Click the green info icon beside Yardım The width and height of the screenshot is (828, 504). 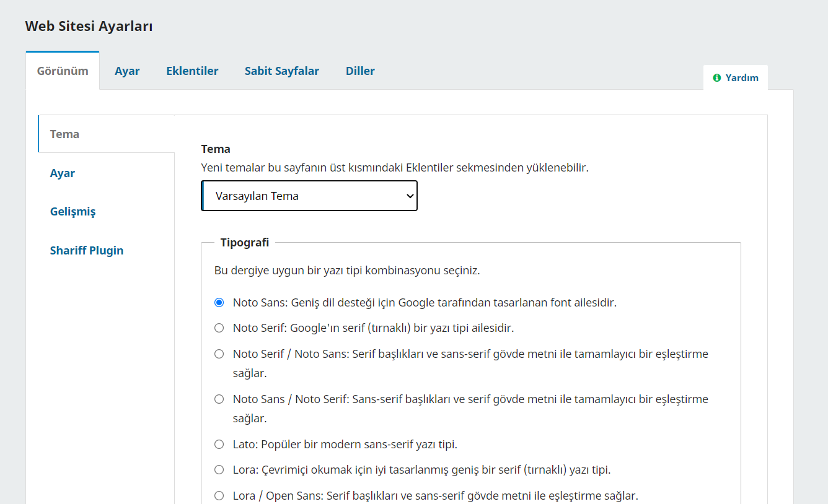click(x=717, y=78)
